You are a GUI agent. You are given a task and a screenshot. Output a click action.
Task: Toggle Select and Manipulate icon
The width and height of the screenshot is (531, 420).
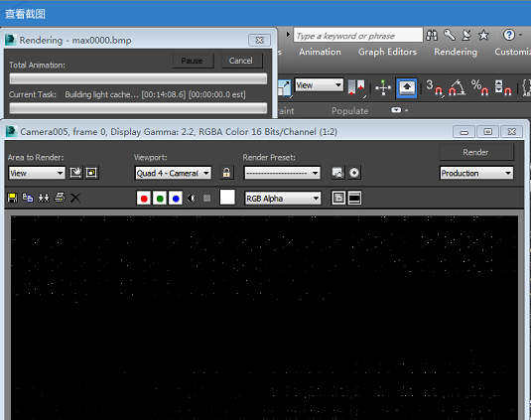(x=383, y=88)
